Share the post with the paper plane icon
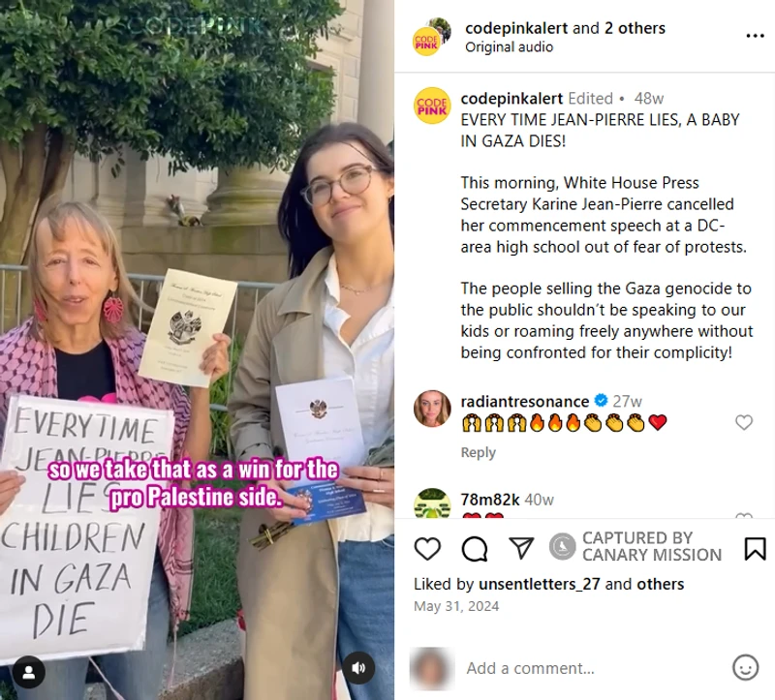Image resolution: width=775 pixels, height=700 pixels. click(521, 548)
